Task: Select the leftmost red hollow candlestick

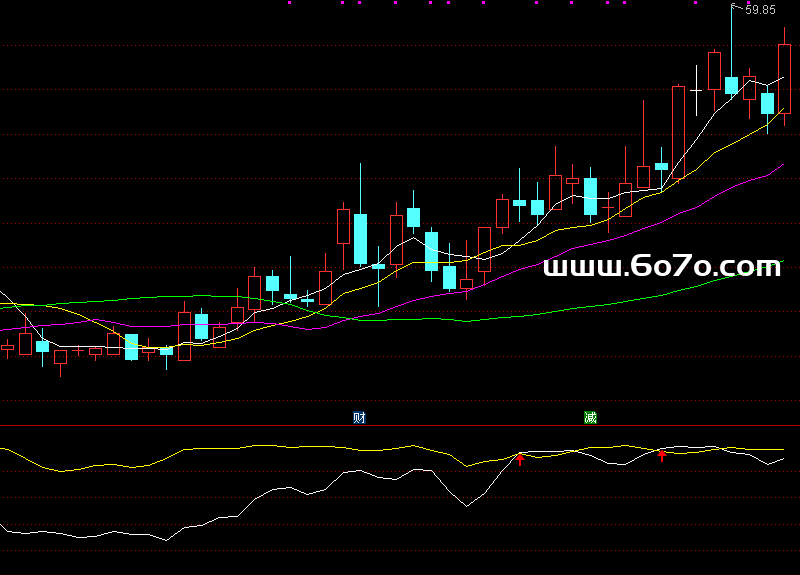Action: coord(25,345)
